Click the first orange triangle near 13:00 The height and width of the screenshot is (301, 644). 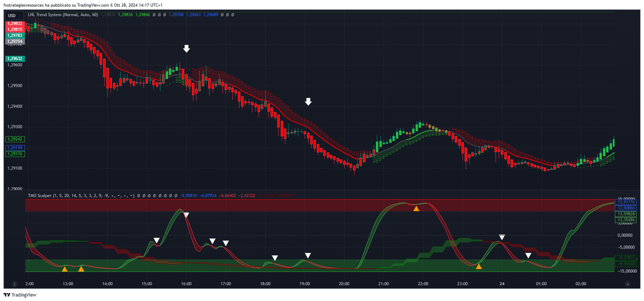(64, 269)
